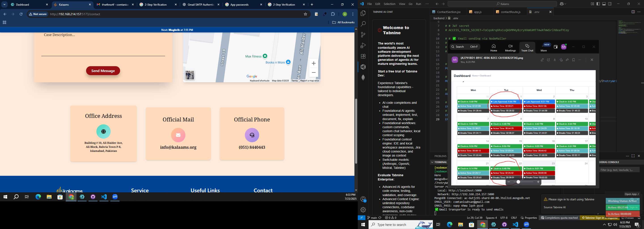Open Chrome tab search dropdown arrow
The width and height of the screenshot is (644, 229).
(x=4, y=4)
